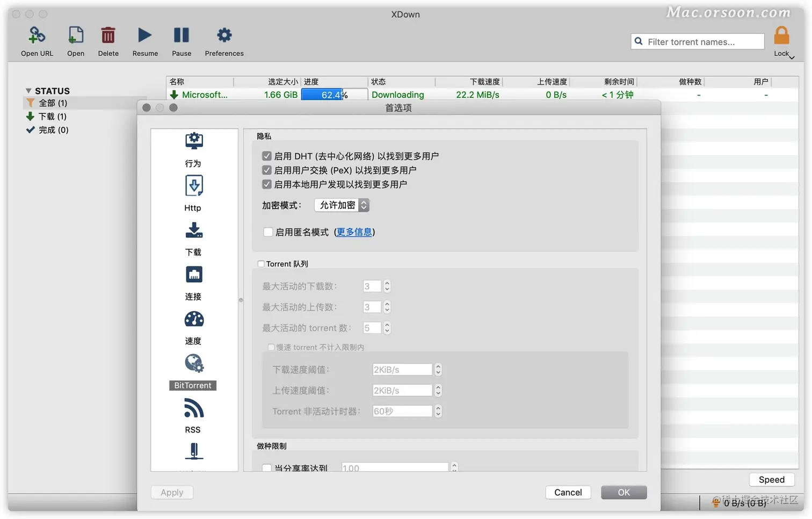Select the 行为 preferences pane icon
This screenshot has height=519, width=812.
194,141
